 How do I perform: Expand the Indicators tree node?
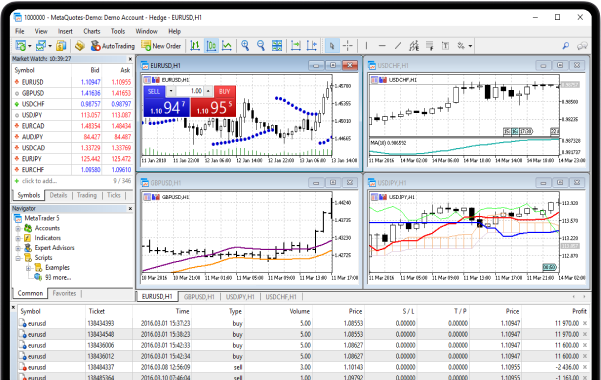point(18,238)
